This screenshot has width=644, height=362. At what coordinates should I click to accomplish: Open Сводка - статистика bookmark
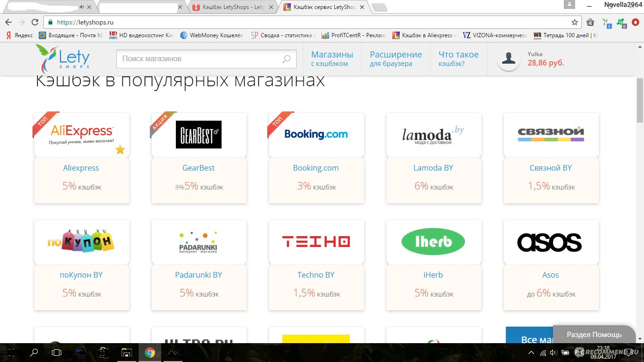click(282, 35)
